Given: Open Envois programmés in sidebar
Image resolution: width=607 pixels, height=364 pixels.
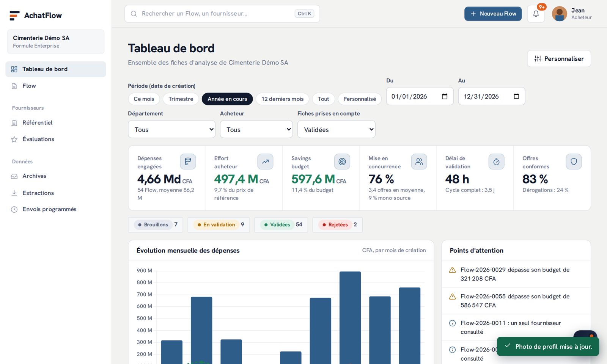Looking at the screenshot, I should 56,209.
